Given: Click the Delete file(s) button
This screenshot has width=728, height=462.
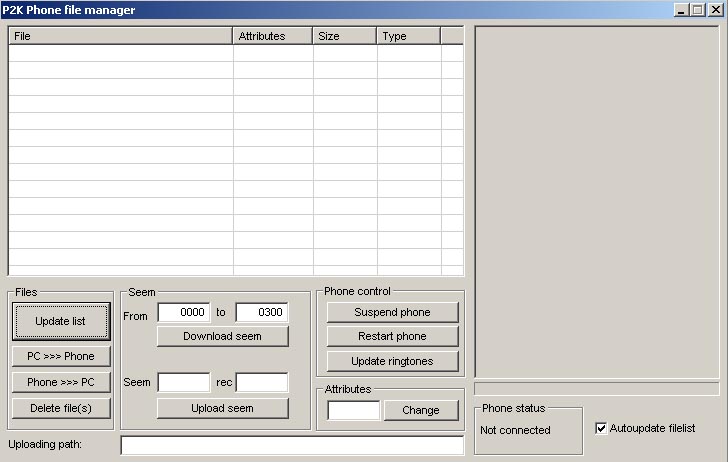Looking at the screenshot, I should click(x=60, y=408).
